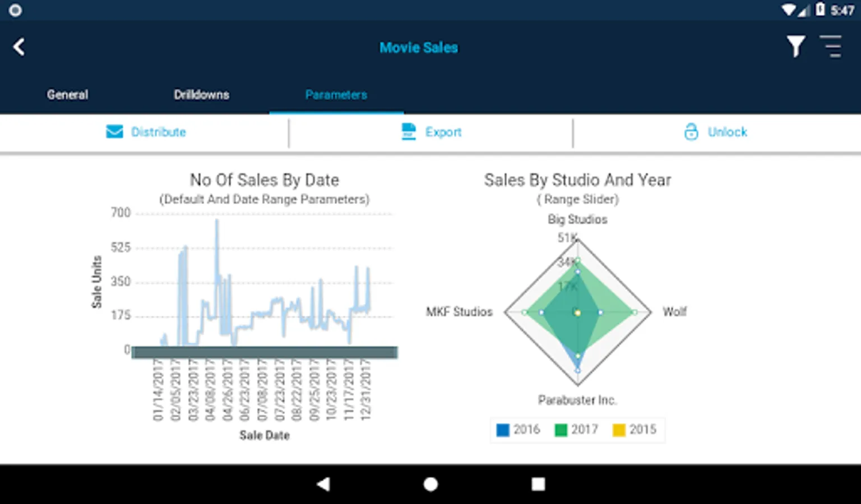
Task: Tap the Export document icon
Action: click(409, 132)
